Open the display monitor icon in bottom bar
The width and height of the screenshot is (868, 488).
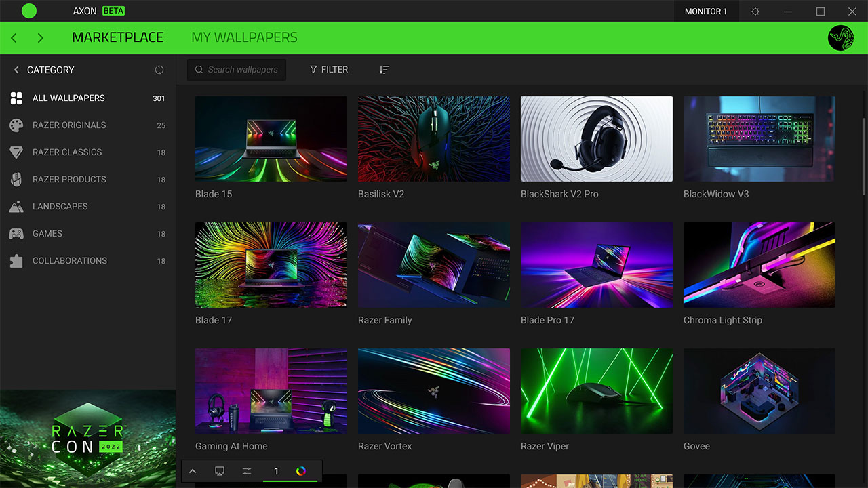click(x=220, y=471)
